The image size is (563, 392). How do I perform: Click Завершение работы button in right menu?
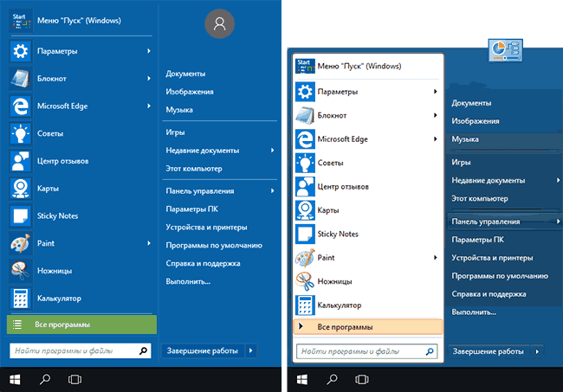(x=489, y=351)
